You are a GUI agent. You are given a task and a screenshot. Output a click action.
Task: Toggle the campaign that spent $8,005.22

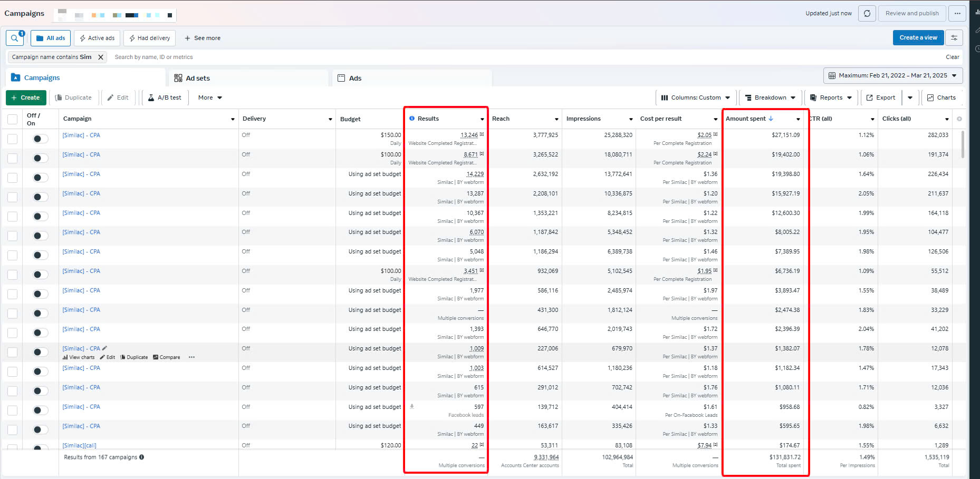(40, 236)
